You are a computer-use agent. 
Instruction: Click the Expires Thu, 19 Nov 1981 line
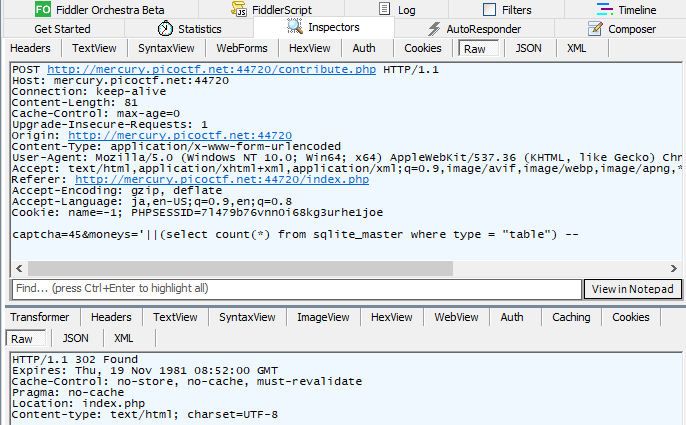[145, 371]
